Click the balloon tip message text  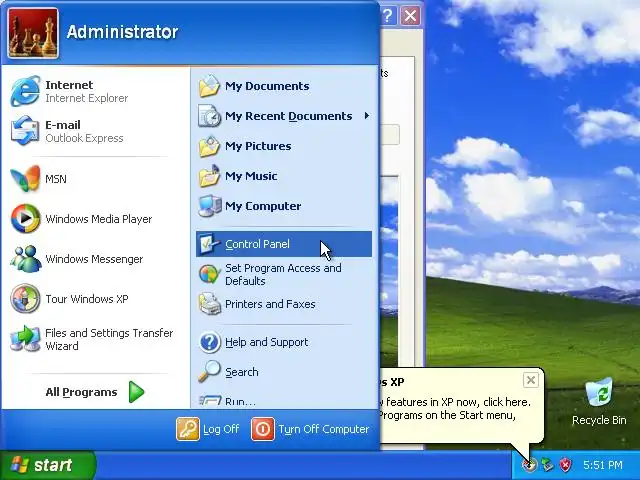(455, 409)
